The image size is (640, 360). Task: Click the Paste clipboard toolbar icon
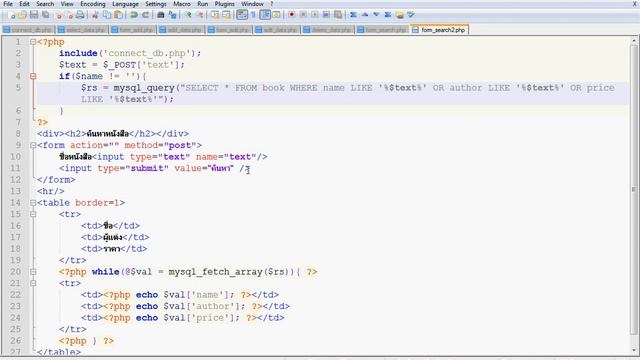pyautogui.click(x=118, y=15)
